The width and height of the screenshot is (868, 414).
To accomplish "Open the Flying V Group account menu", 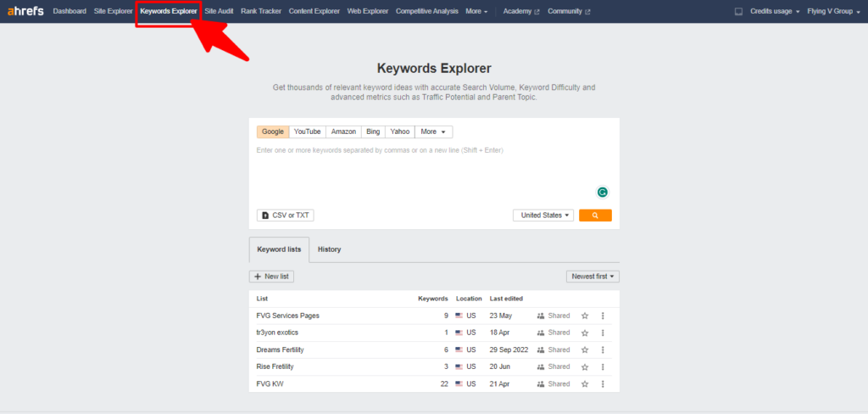I will tap(833, 11).
